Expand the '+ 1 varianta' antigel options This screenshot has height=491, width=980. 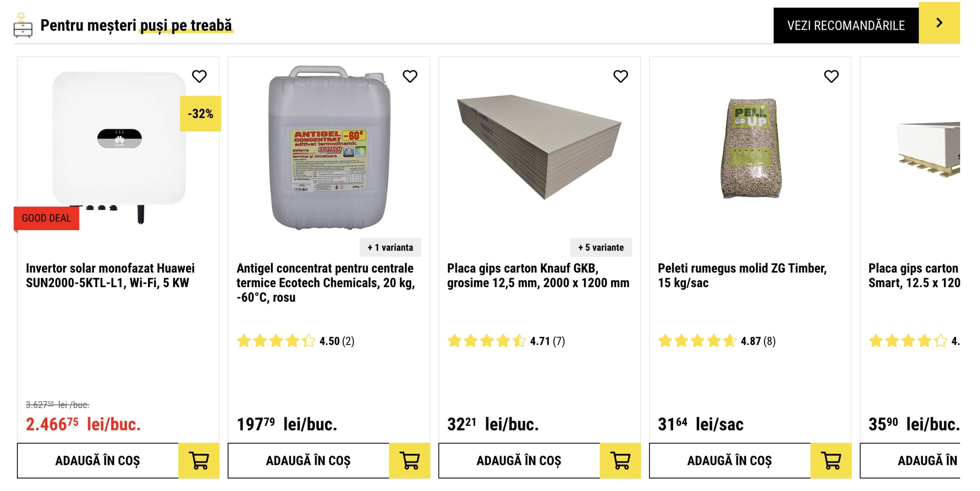pyautogui.click(x=390, y=248)
